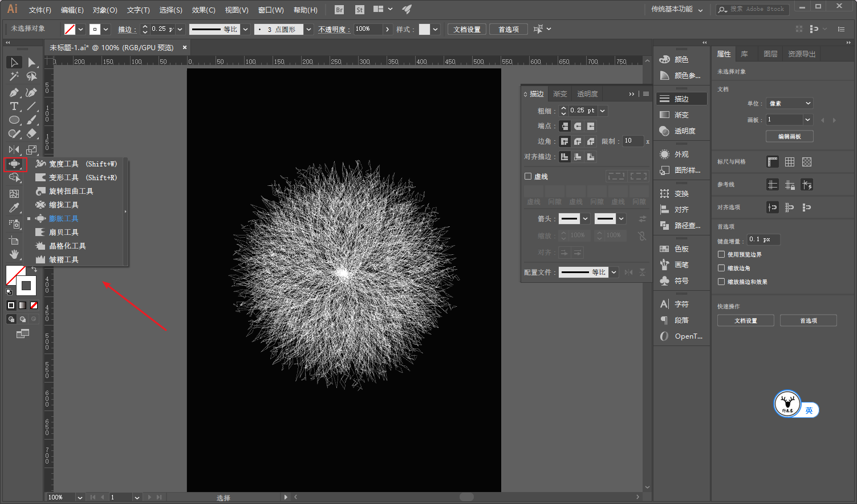Open the Gradient panel 渐变 in dock
This screenshot has width=857, height=504.
click(x=681, y=115)
